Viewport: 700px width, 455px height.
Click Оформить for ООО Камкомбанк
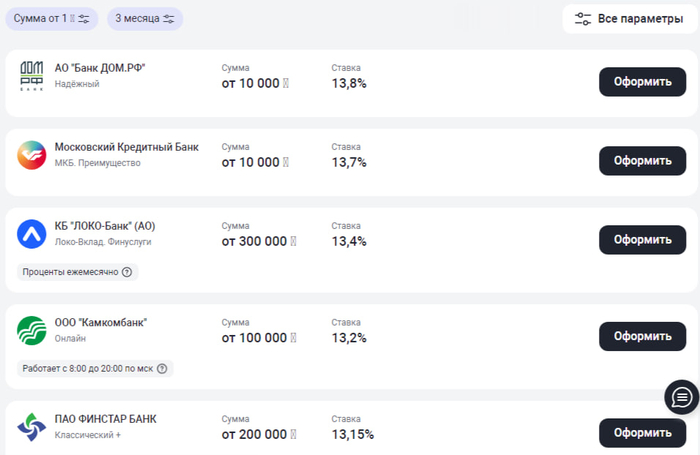tap(642, 336)
